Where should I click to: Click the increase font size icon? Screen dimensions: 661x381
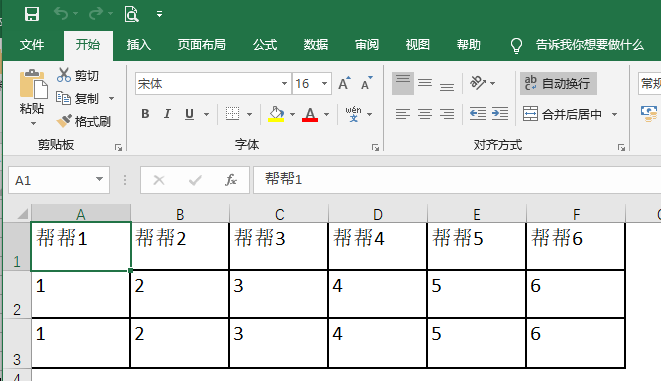(x=344, y=83)
